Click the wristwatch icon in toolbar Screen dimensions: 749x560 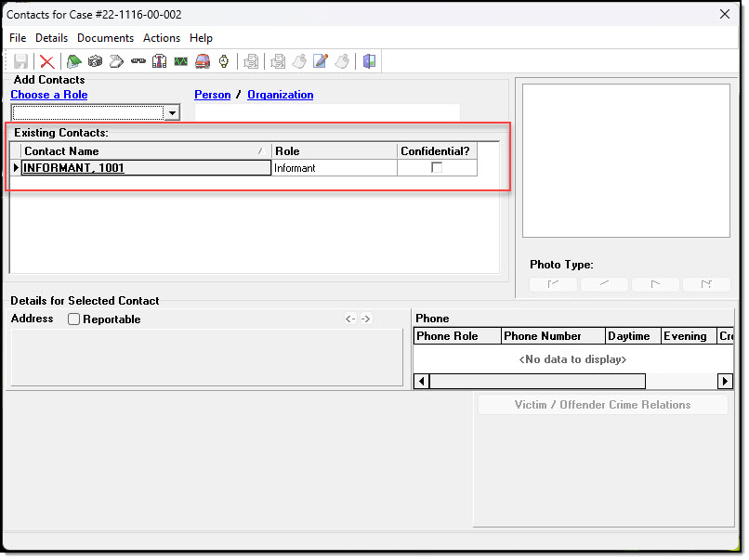click(x=223, y=62)
